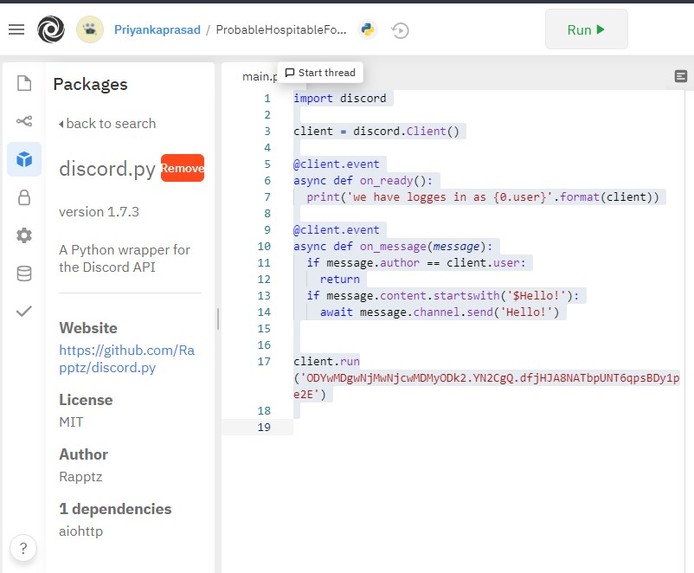Open the Priyankaprasad profile link
This screenshot has width=694, height=573.
click(x=157, y=30)
